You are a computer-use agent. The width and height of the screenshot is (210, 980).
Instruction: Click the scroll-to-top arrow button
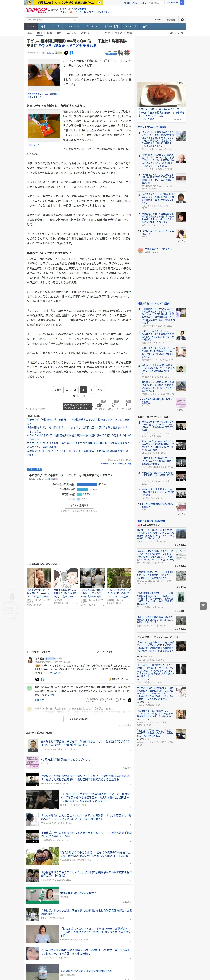[203, 606]
